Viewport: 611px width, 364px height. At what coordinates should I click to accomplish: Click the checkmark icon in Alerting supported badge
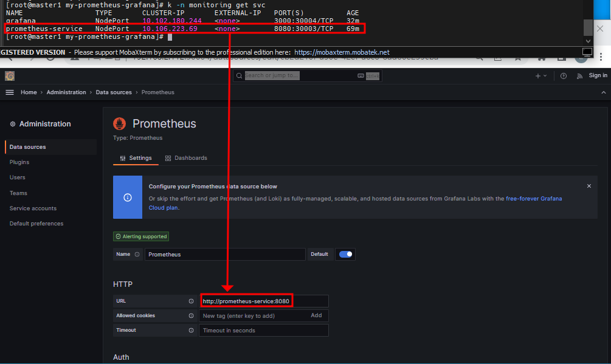[x=118, y=236]
